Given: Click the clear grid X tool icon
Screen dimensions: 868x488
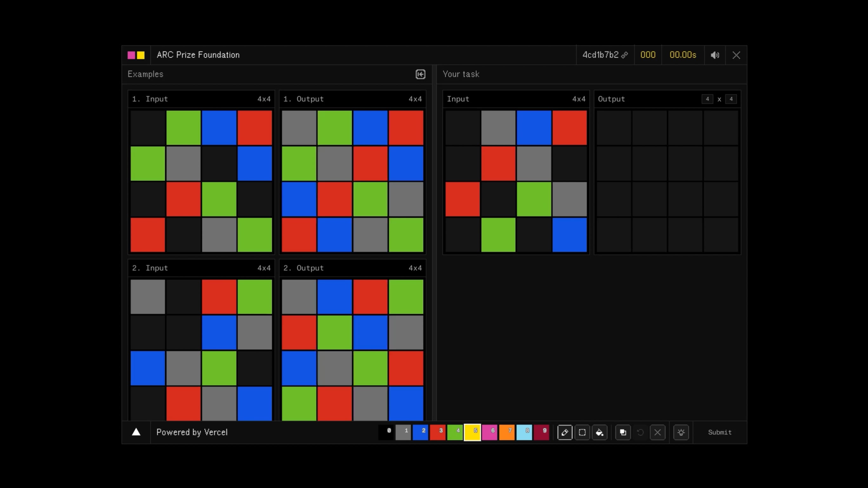Looking at the screenshot, I should pos(657,432).
